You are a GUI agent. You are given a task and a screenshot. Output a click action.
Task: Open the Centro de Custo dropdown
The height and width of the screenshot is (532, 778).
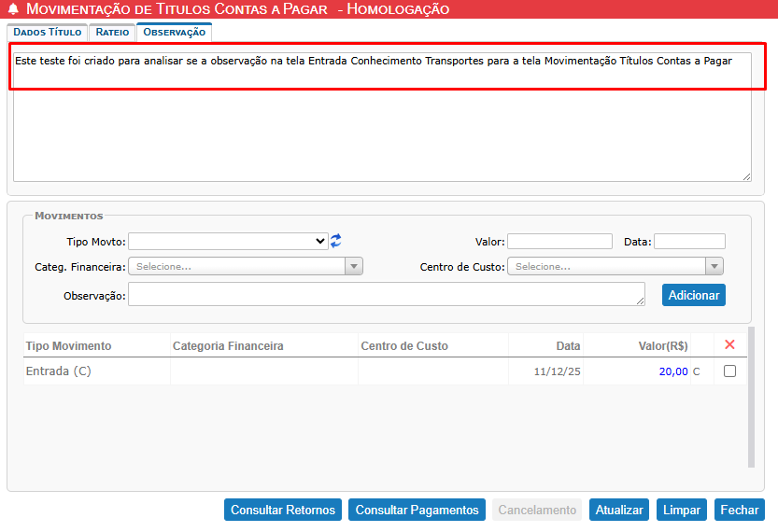[615, 266]
